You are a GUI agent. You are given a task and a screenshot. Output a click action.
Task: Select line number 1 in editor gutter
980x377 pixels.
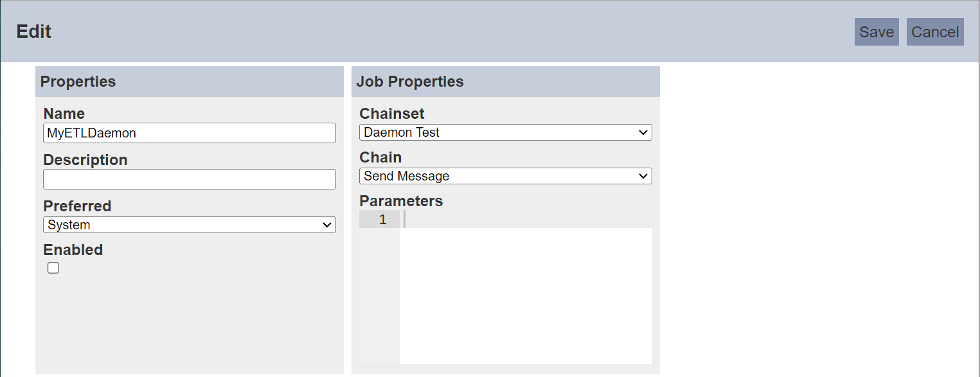383,220
